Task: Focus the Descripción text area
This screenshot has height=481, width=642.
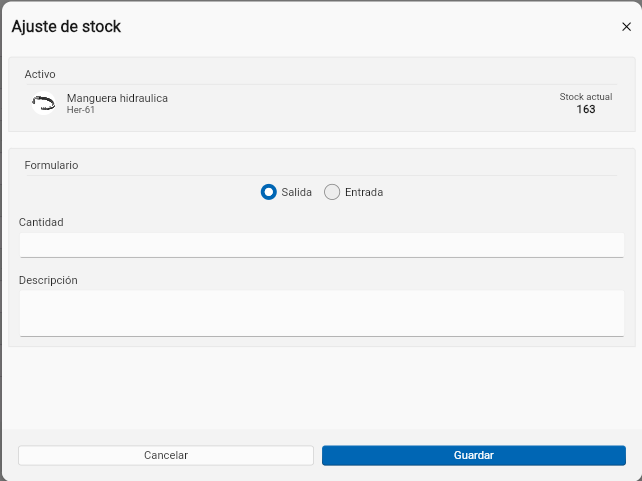Action: [x=322, y=314]
